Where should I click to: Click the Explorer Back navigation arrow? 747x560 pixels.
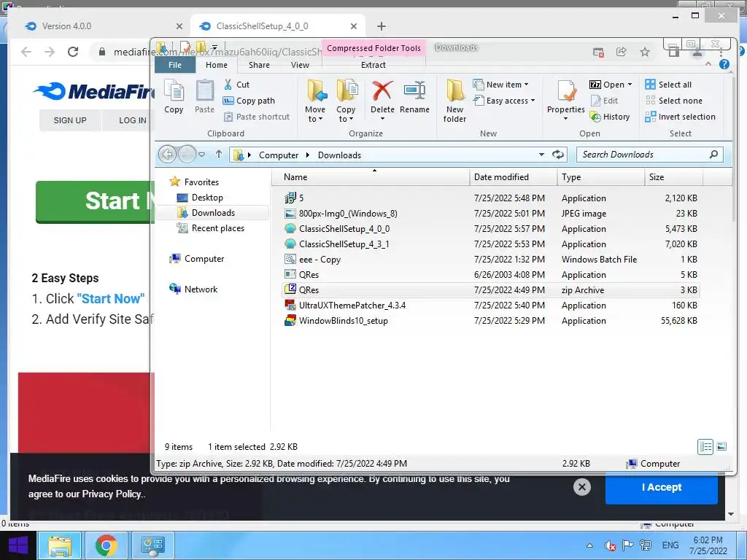168,155
